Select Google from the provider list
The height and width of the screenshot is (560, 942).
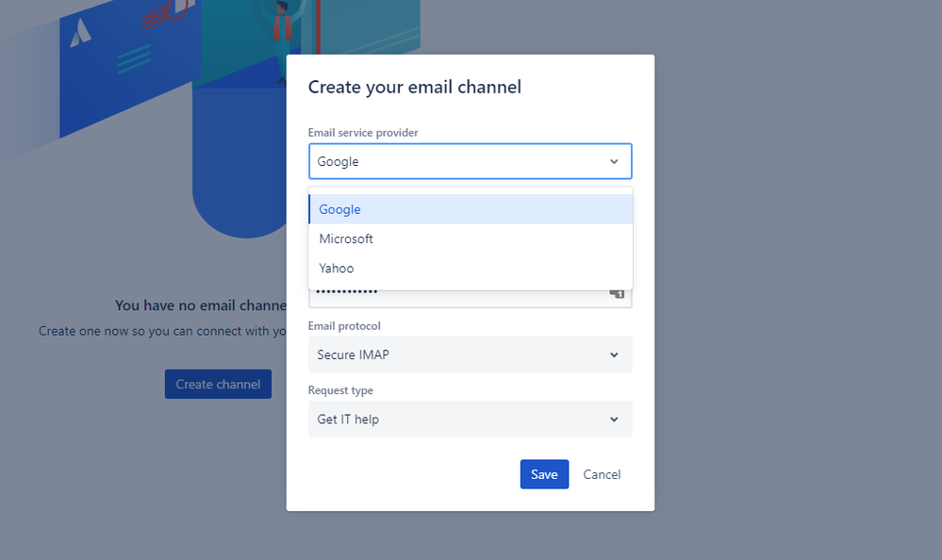click(x=471, y=209)
